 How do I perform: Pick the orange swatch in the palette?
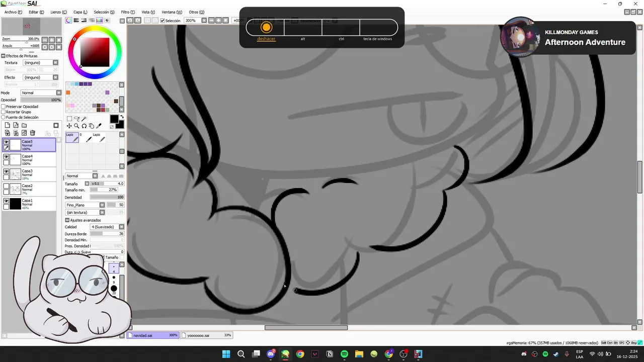point(68,93)
